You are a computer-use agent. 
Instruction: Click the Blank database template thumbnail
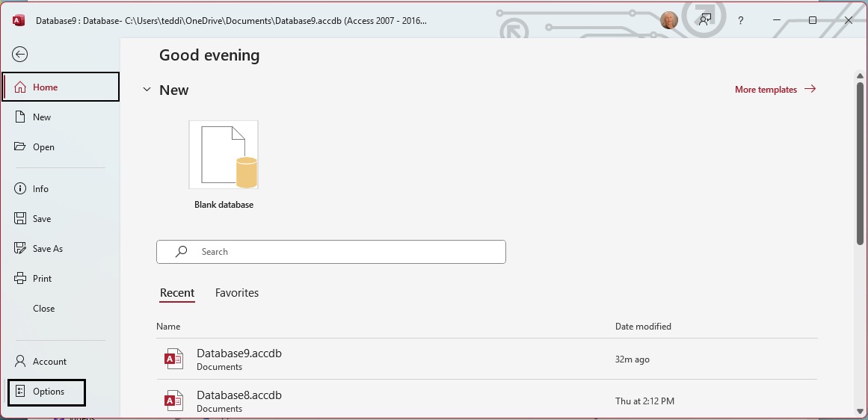pyautogui.click(x=224, y=155)
